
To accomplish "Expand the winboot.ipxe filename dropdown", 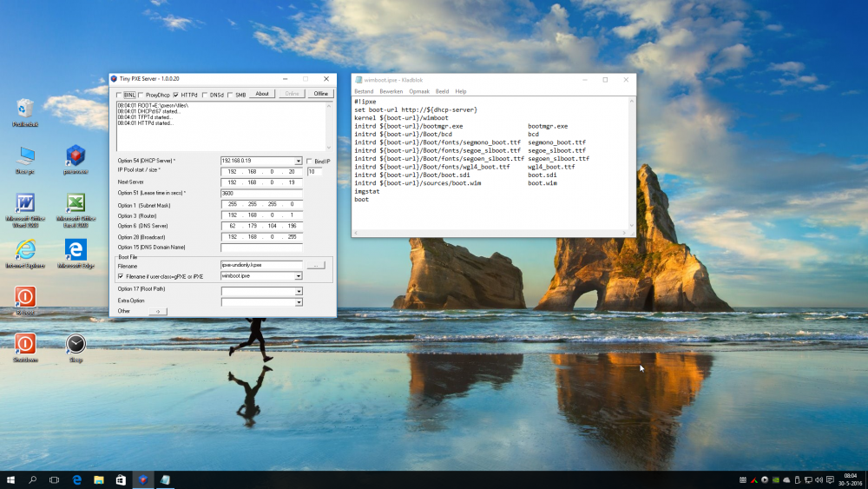I will tap(299, 276).
